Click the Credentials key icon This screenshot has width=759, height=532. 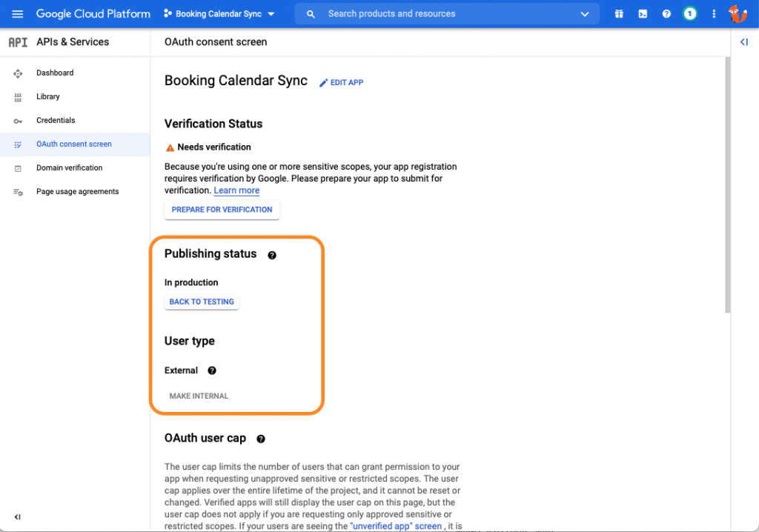pos(18,121)
